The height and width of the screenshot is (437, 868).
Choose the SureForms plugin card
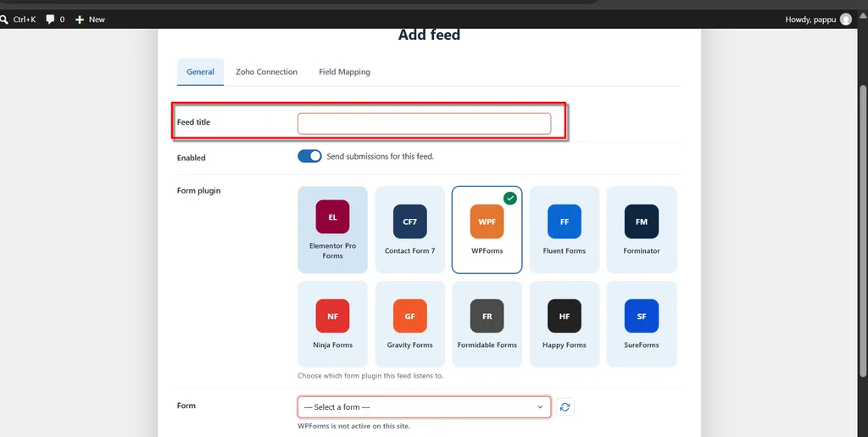click(641, 324)
